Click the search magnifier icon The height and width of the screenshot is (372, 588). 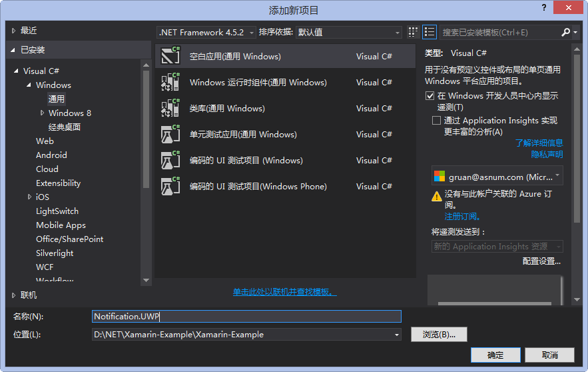(x=565, y=32)
